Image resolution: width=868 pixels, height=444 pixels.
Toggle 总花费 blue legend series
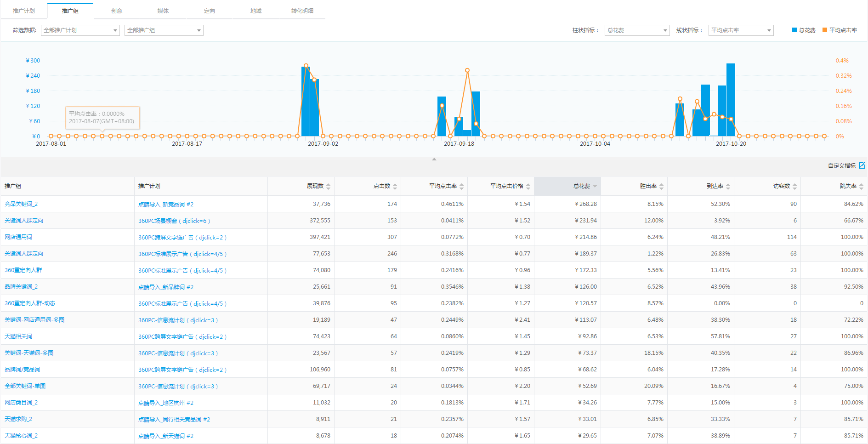coord(804,30)
